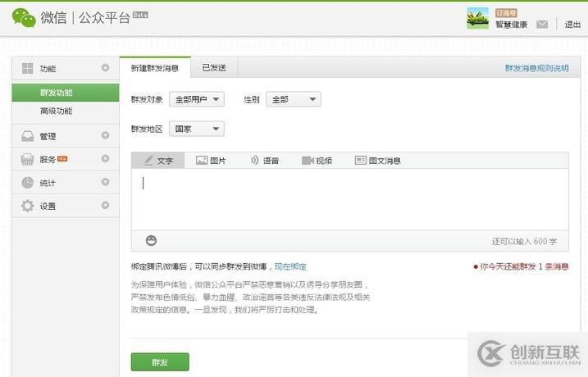Open the 群发地区 国家 dropdown

click(x=197, y=129)
